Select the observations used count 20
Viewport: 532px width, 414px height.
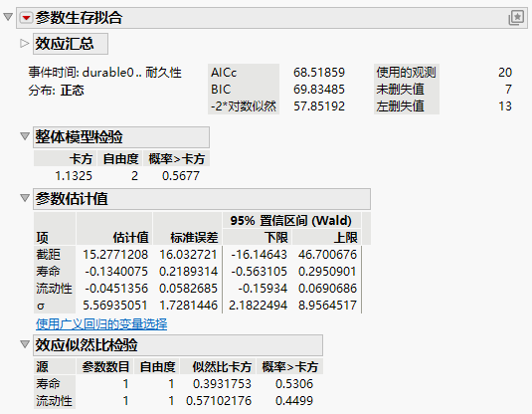[x=505, y=73]
